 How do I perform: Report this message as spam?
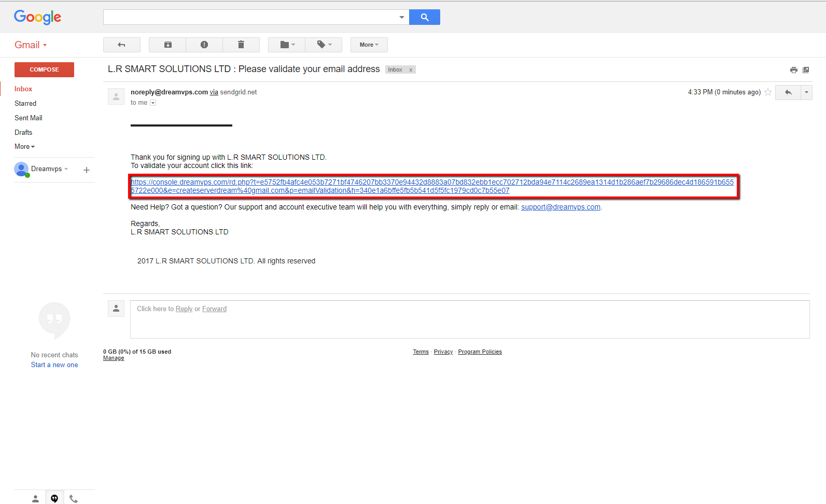click(x=204, y=45)
